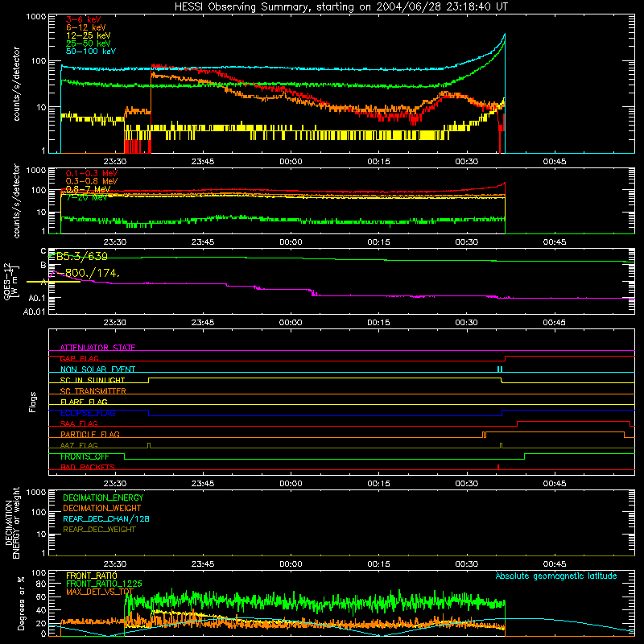Select the AAZ_FLAG label
This screenshot has height=644, width=644.
click(79, 445)
